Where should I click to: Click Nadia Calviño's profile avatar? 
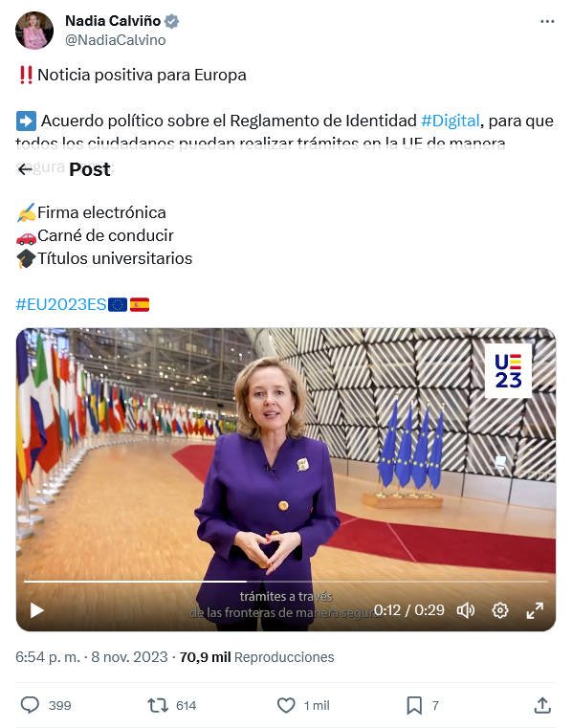(x=34, y=31)
